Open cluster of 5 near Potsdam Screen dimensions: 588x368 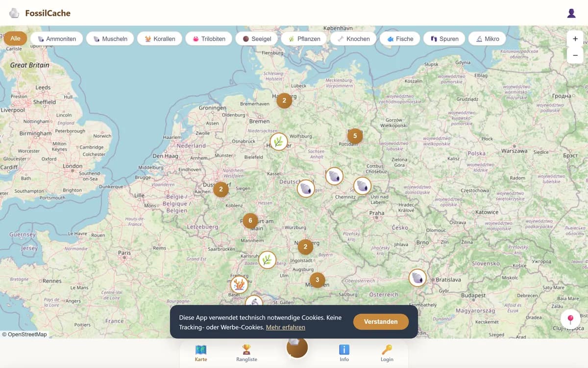[355, 136]
